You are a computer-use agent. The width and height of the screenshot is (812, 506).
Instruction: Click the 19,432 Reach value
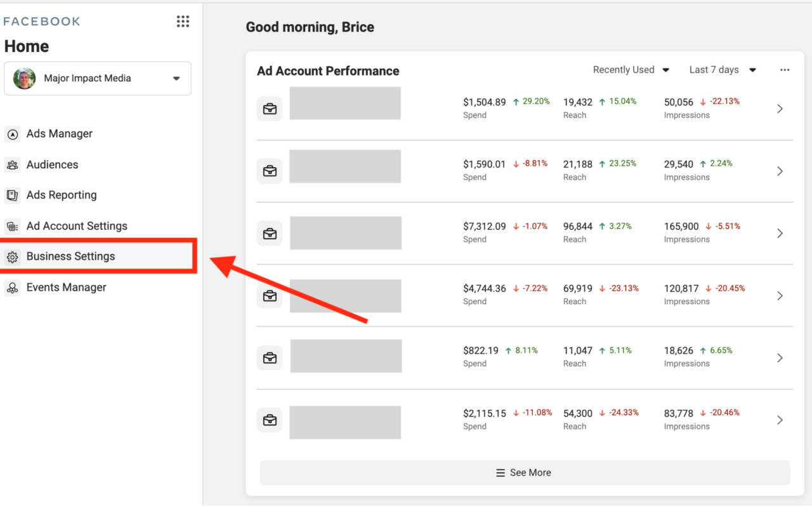(x=578, y=102)
